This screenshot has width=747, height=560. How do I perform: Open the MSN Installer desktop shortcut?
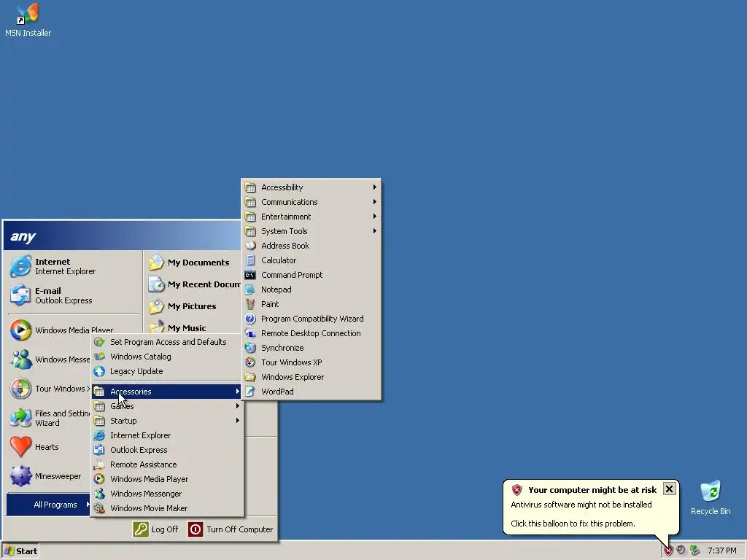28,20
